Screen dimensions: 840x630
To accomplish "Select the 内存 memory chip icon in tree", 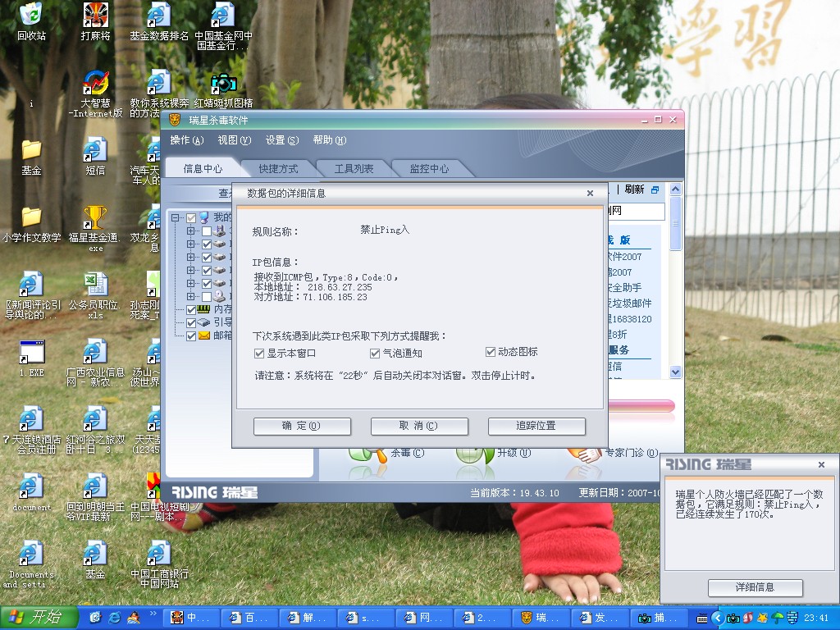I will pos(203,309).
